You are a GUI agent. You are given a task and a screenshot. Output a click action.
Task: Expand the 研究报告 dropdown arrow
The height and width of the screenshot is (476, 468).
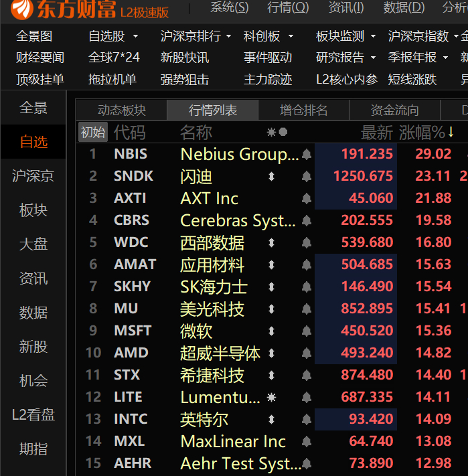(374, 58)
